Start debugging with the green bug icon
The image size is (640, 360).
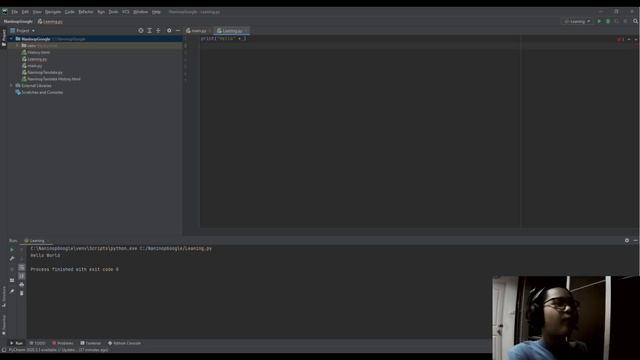coord(608,21)
